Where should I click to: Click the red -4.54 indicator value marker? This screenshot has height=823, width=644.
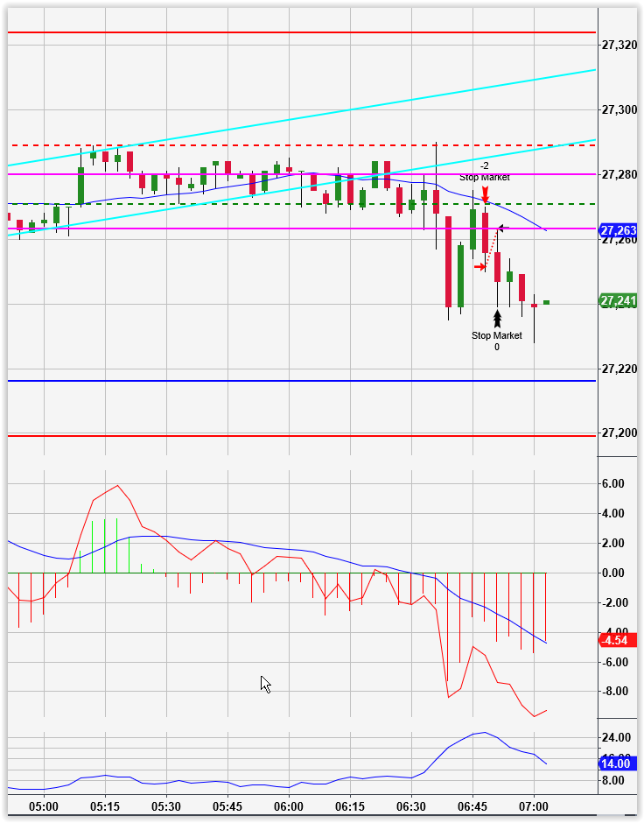click(617, 640)
